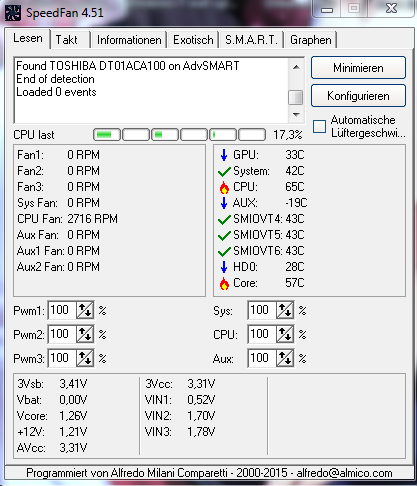Image resolution: width=417 pixels, height=486 pixels.
Task: Click the log scrollbar up arrow
Action: point(296,67)
